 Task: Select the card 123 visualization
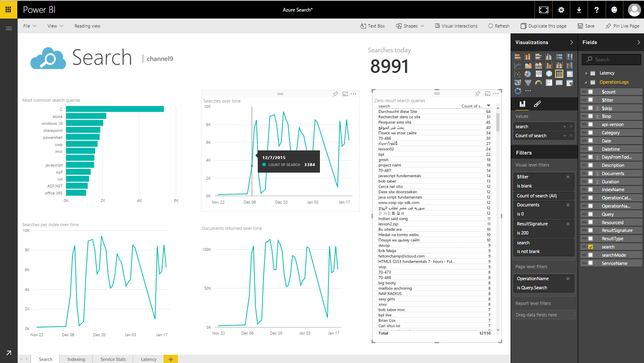(x=559, y=82)
